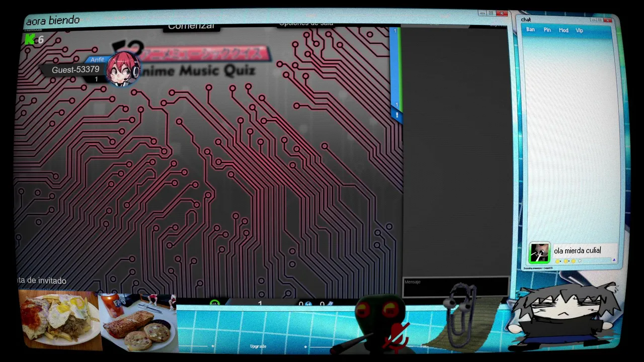This screenshot has width=644, height=362.
Task: Click the green K icon top-left
Action: click(31, 39)
